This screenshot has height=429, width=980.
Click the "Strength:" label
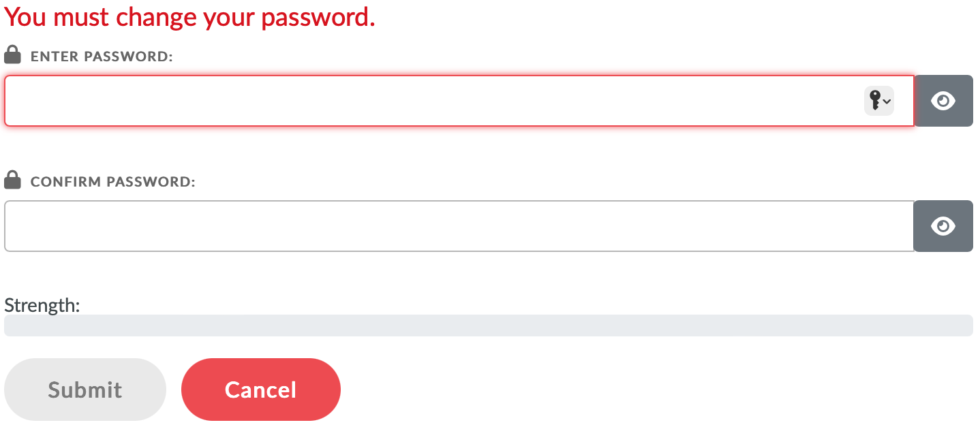tap(42, 305)
